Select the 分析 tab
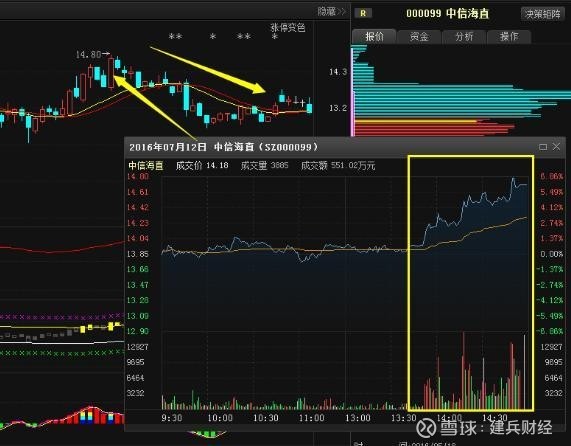571x446 pixels. pos(464,36)
